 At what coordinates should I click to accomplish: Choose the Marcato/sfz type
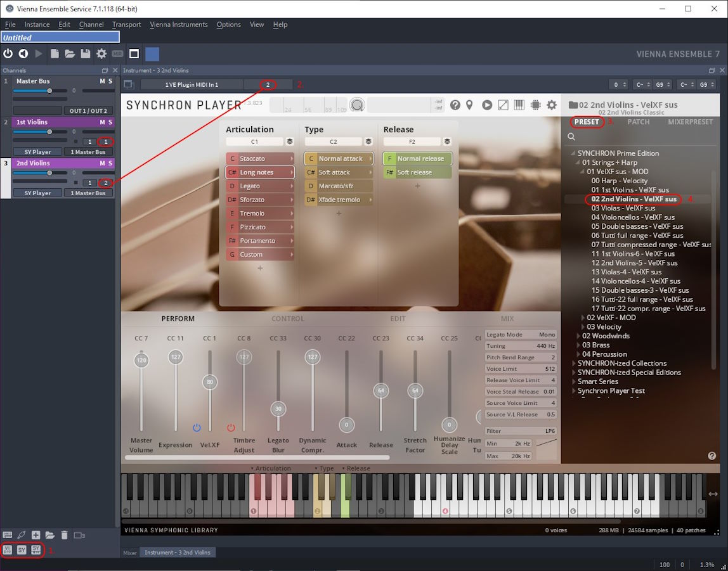pyautogui.click(x=339, y=186)
